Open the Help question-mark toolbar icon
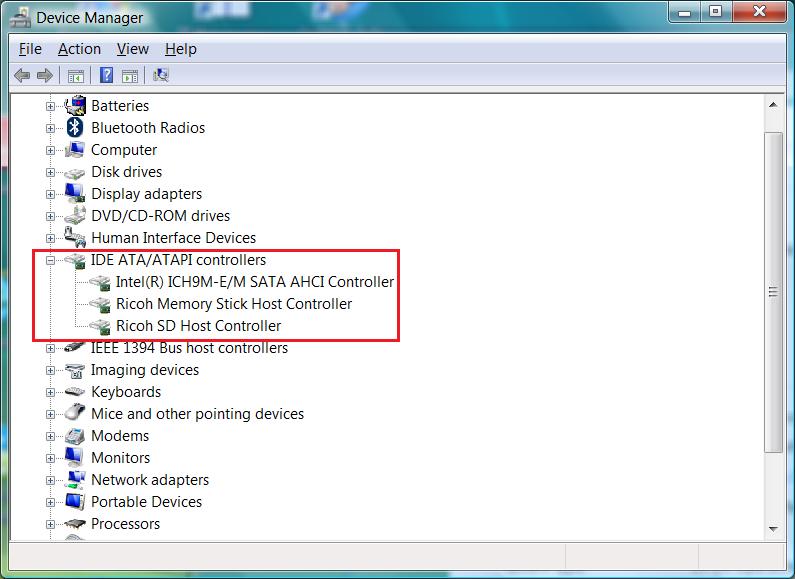795x579 pixels. pos(106,75)
